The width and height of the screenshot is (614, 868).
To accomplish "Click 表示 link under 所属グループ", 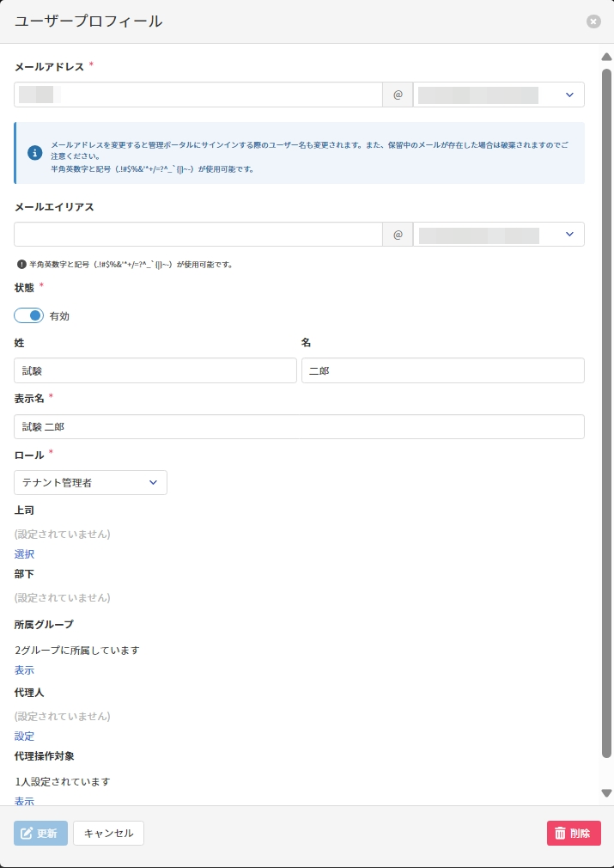I will (25, 670).
